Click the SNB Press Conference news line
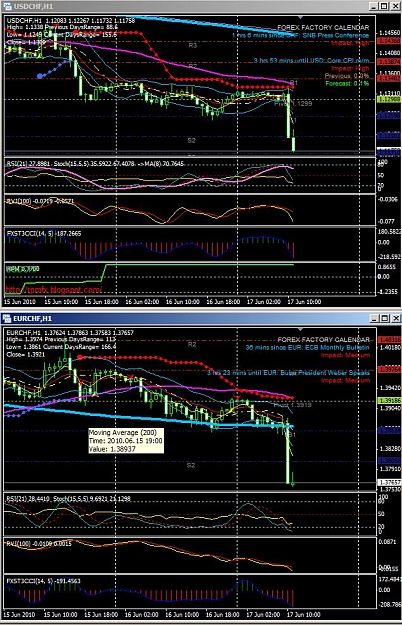Viewport: 402px width, 625px height. coord(301,35)
